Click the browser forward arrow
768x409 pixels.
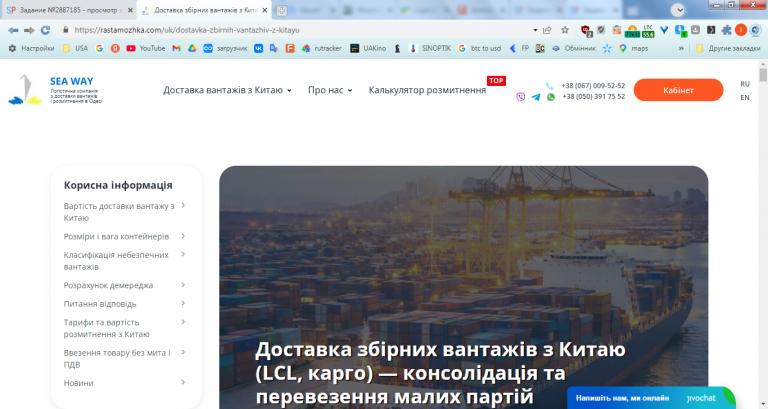[29, 30]
